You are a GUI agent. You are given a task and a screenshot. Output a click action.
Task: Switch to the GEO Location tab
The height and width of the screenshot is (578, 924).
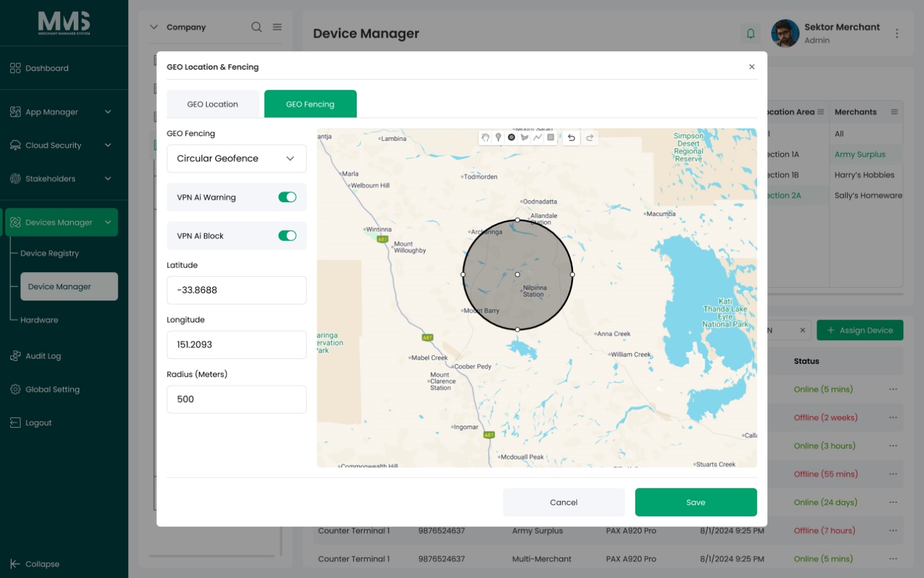[x=212, y=104]
